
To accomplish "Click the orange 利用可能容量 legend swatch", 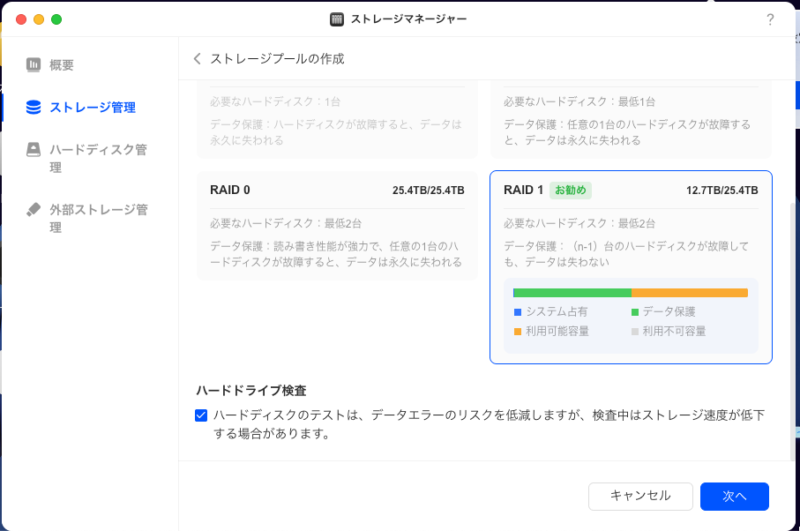I will point(518,331).
